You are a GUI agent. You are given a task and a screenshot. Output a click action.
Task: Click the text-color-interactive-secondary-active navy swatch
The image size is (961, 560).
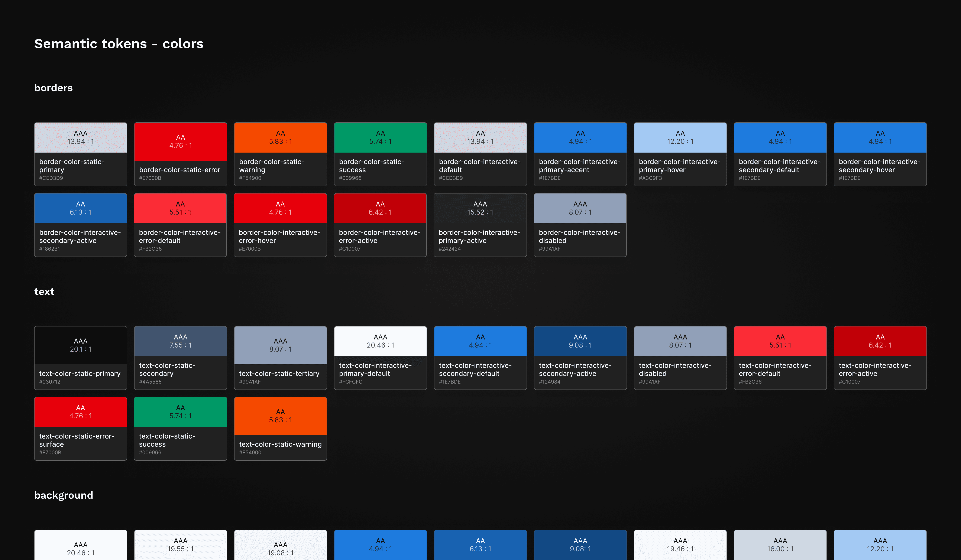point(580,341)
